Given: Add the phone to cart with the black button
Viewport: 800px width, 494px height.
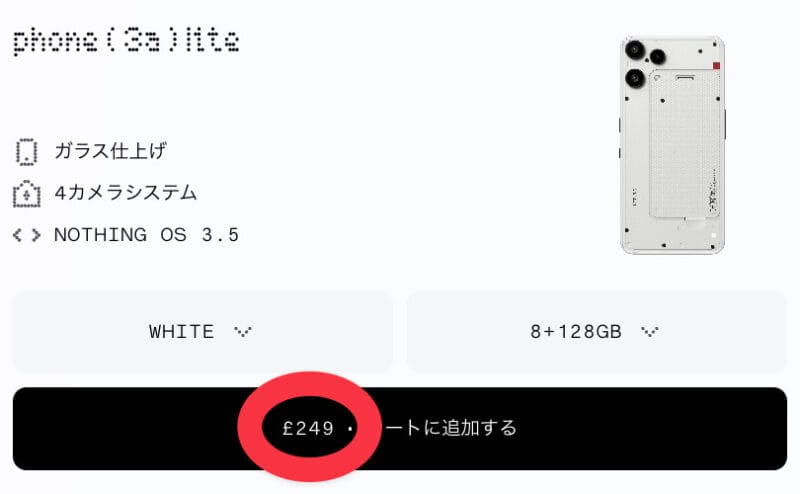Looking at the screenshot, I should tap(400, 429).
